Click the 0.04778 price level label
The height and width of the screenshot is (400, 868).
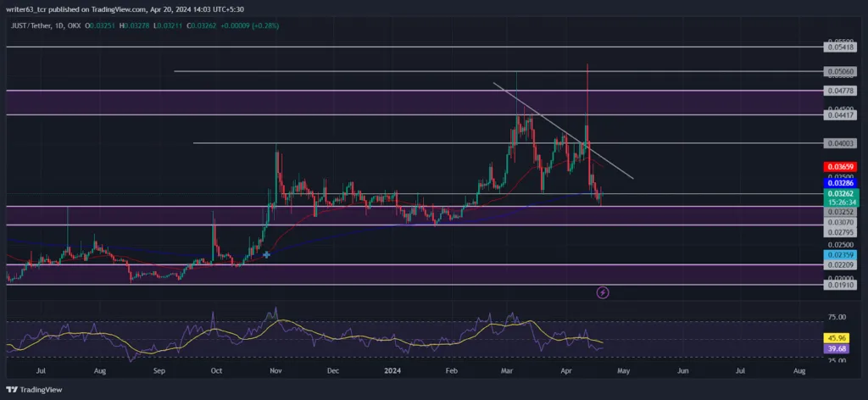point(840,90)
